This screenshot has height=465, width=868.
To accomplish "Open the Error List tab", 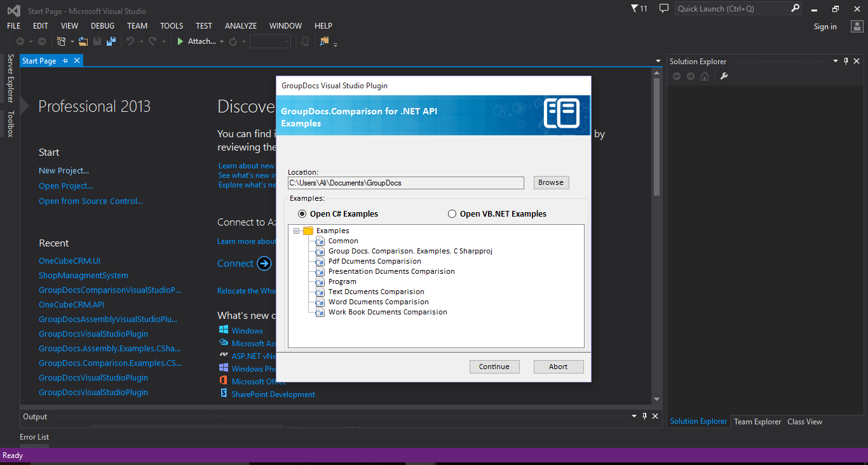I will (34, 437).
